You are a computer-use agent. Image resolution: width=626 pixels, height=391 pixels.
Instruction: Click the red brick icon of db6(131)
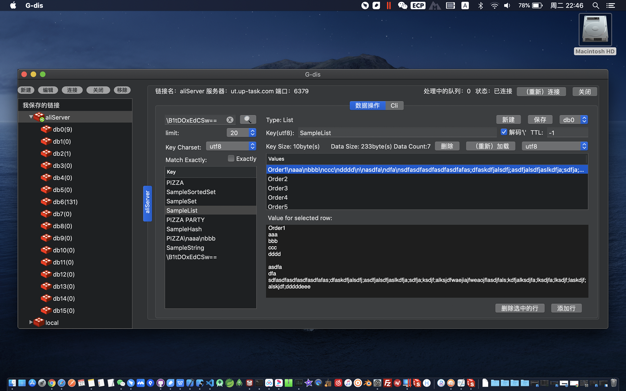pyautogui.click(x=46, y=202)
